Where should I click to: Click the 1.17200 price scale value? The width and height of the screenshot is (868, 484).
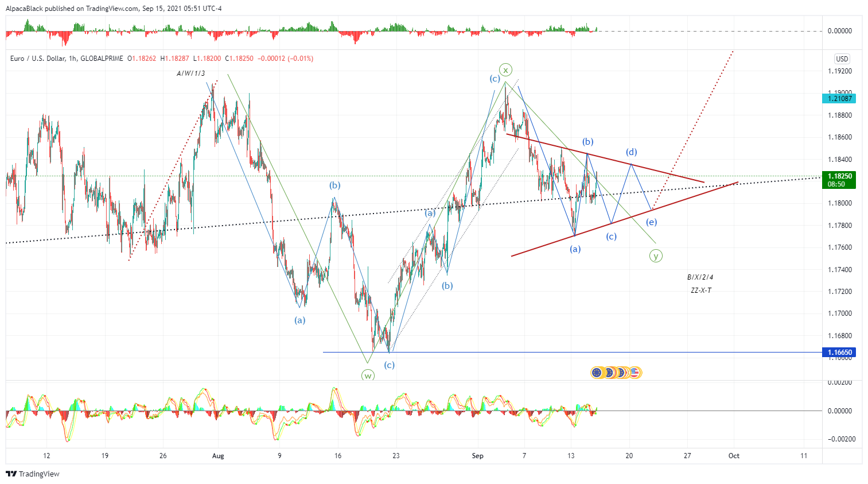(839, 292)
